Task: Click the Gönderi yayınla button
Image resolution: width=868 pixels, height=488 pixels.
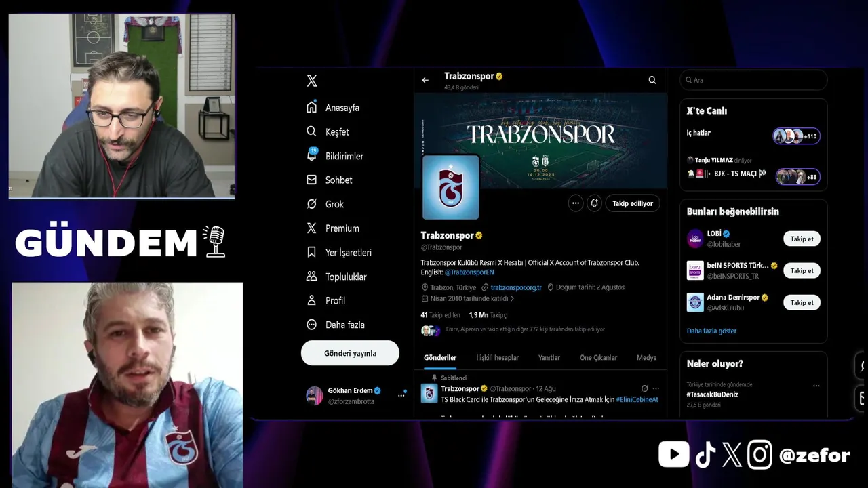Action: click(350, 353)
